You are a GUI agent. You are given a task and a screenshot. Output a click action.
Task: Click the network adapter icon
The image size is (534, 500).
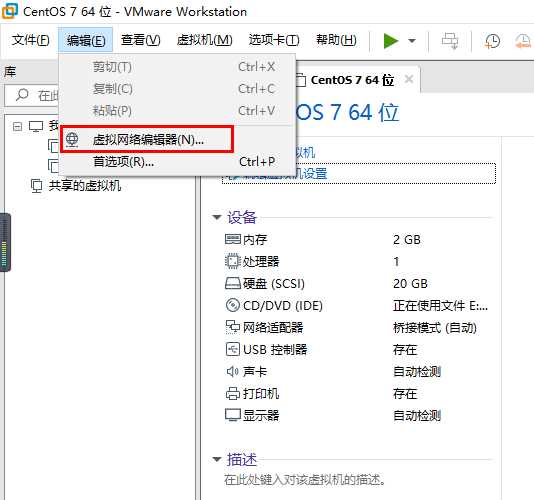(x=233, y=327)
